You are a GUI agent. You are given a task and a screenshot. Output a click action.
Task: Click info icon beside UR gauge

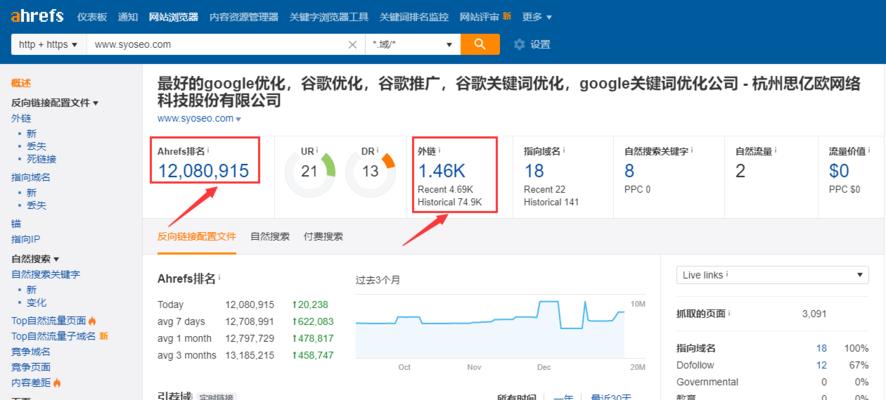point(317,150)
